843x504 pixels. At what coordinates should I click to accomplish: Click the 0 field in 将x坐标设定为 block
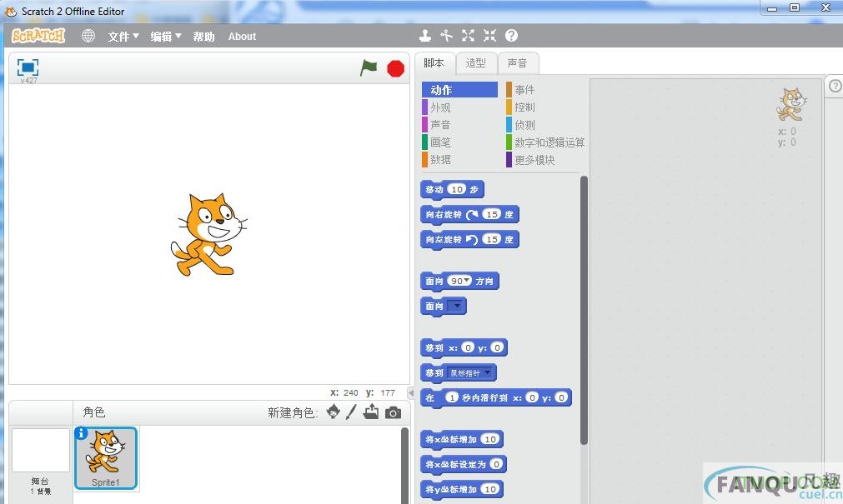(x=496, y=464)
